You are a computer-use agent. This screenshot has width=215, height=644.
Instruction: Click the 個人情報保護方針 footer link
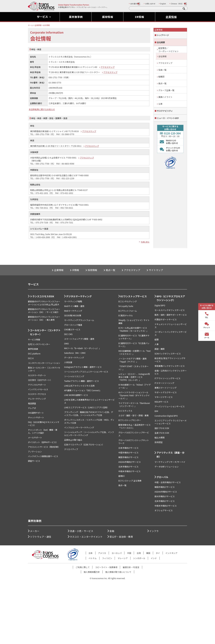92,572
